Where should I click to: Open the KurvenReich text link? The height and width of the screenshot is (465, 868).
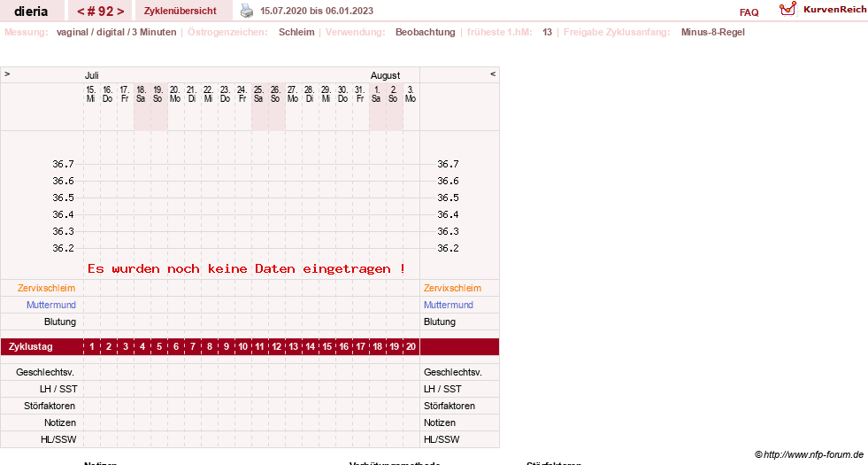point(834,10)
